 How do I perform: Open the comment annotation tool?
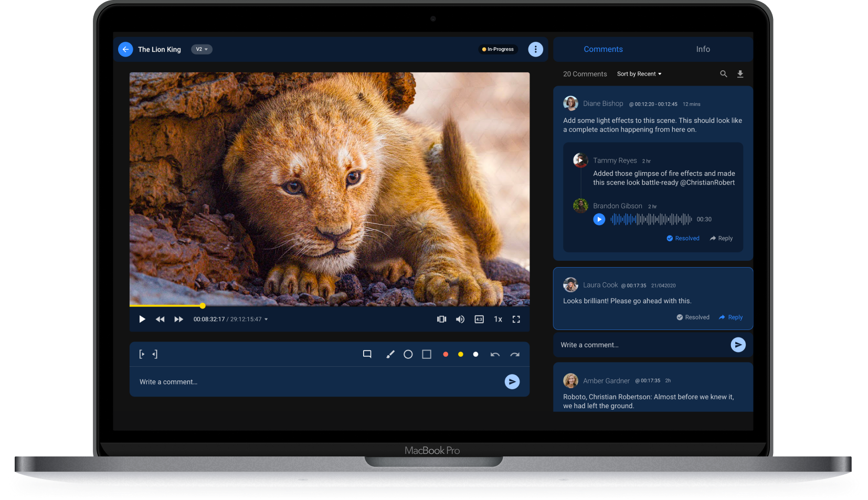pyautogui.click(x=367, y=354)
